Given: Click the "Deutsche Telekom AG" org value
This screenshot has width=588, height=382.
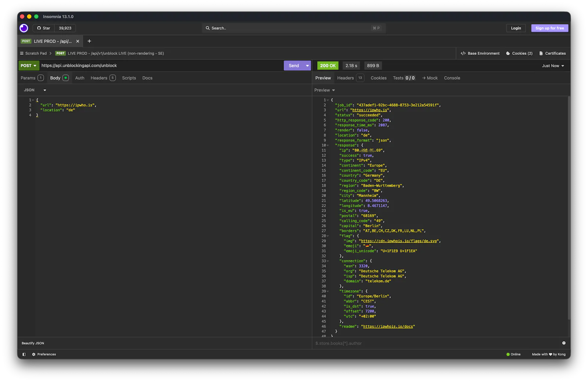Looking at the screenshot, I should pyautogui.click(x=382, y=271).
